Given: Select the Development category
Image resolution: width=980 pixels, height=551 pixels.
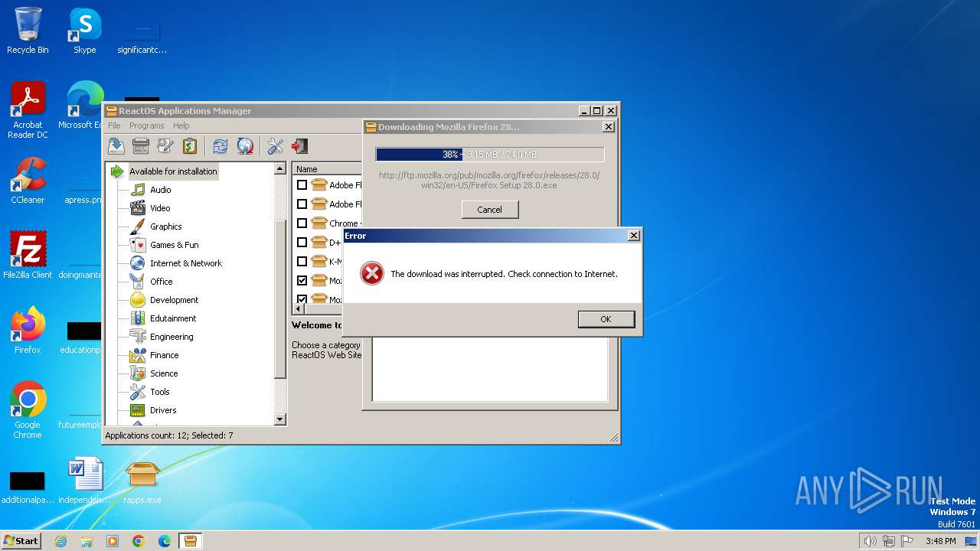Looking at the screenshot, I should point(175,300).
